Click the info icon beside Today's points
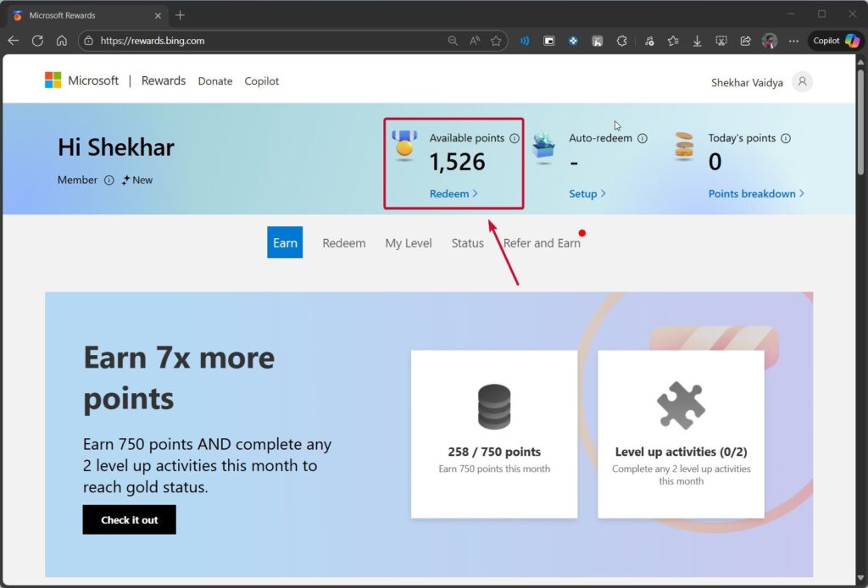This screenshot has width=868, height=588. tap(786, 138)
